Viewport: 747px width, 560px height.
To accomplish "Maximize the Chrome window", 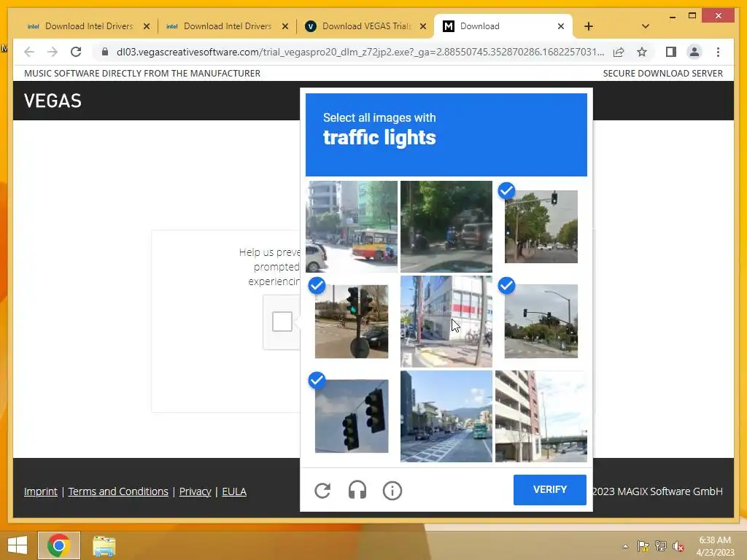I will [692, 16].
